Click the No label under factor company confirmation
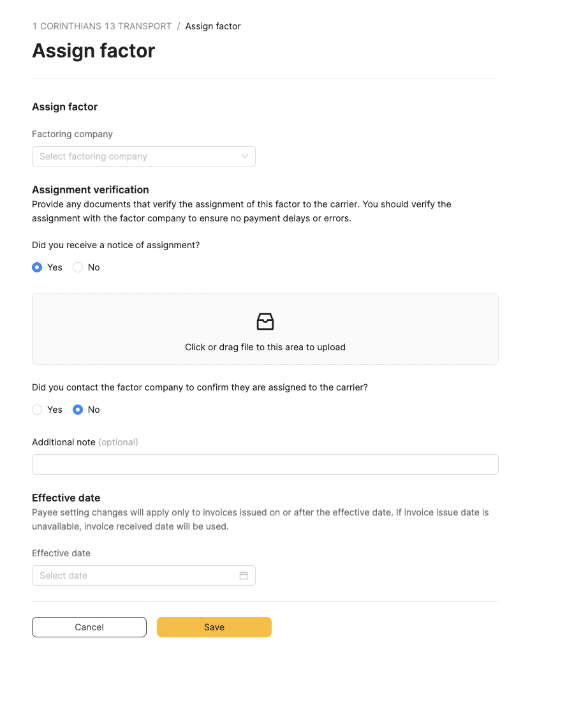Screen dimensions: 588x712 (x=94, y=410)
